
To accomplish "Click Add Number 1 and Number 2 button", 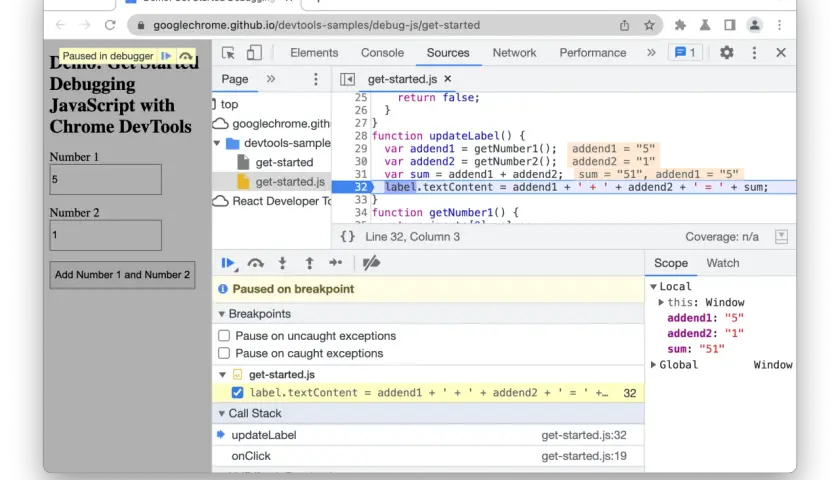I will (122, 275).
